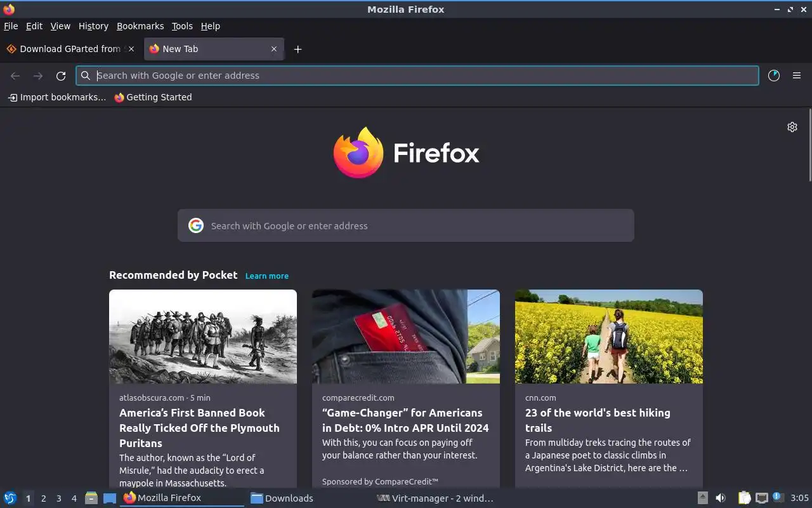Click the cnn.com source label

[x=540, y=398]
